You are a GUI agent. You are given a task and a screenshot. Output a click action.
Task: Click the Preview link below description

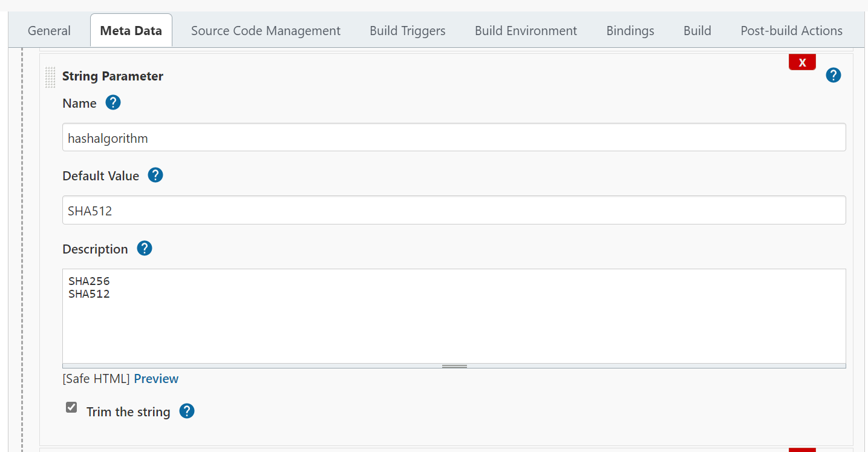click(156, 379)
